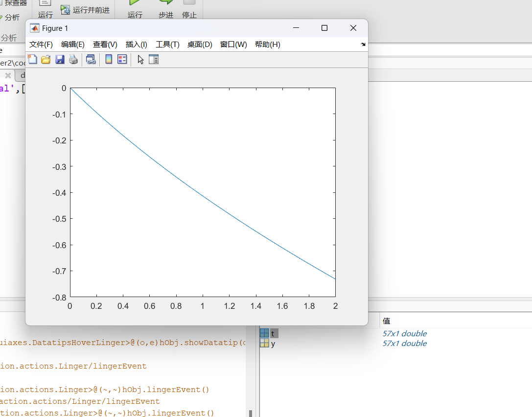Click the 停止 stop button
532x417 pixels.
tap(189, 9)
